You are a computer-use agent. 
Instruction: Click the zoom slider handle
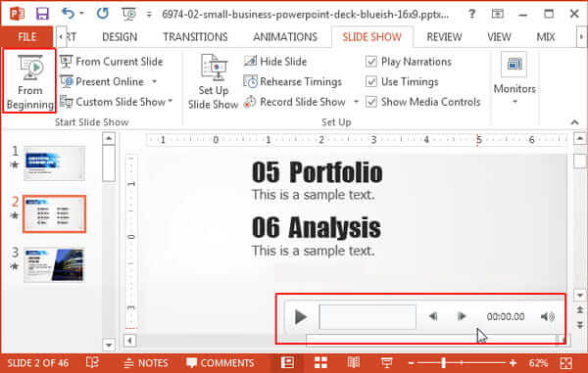point(444,362)
